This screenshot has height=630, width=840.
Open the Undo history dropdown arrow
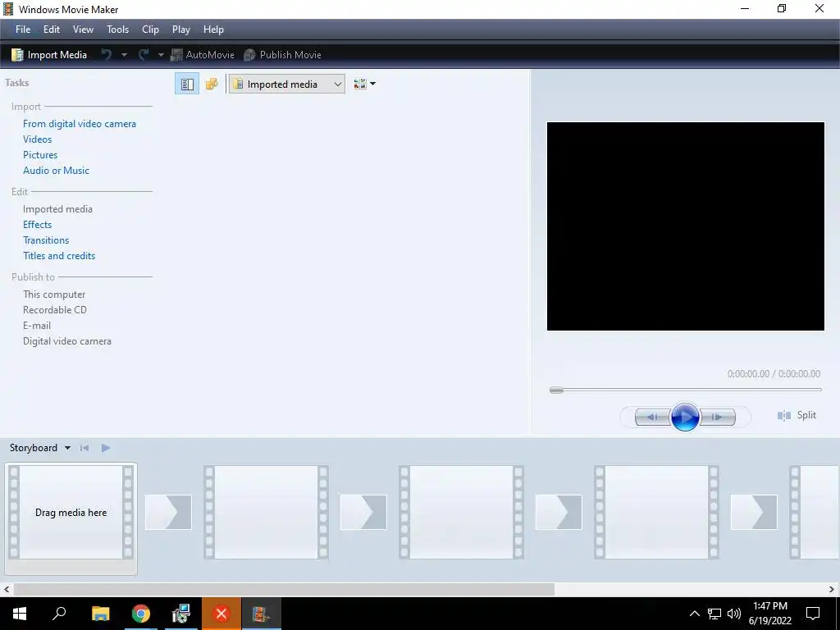[125, 55]
